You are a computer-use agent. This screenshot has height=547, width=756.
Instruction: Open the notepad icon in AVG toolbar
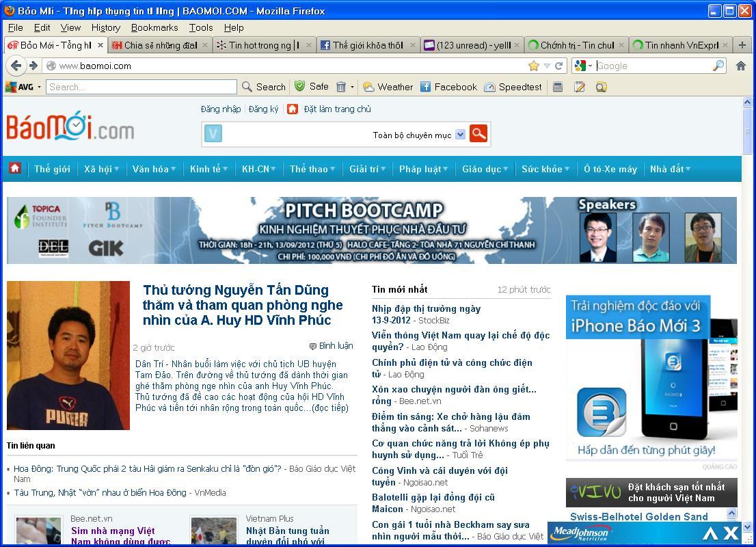[580, 87]
